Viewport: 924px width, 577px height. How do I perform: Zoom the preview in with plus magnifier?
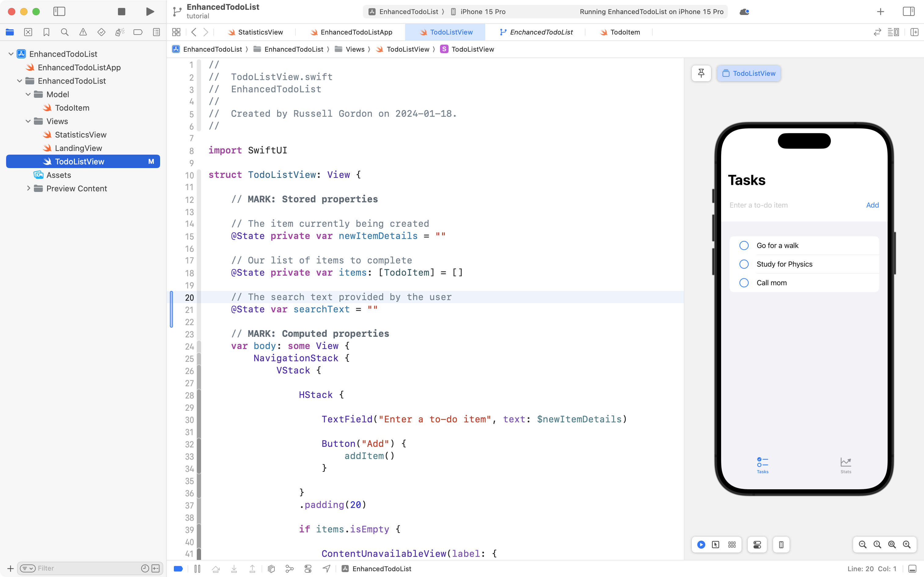907,545
